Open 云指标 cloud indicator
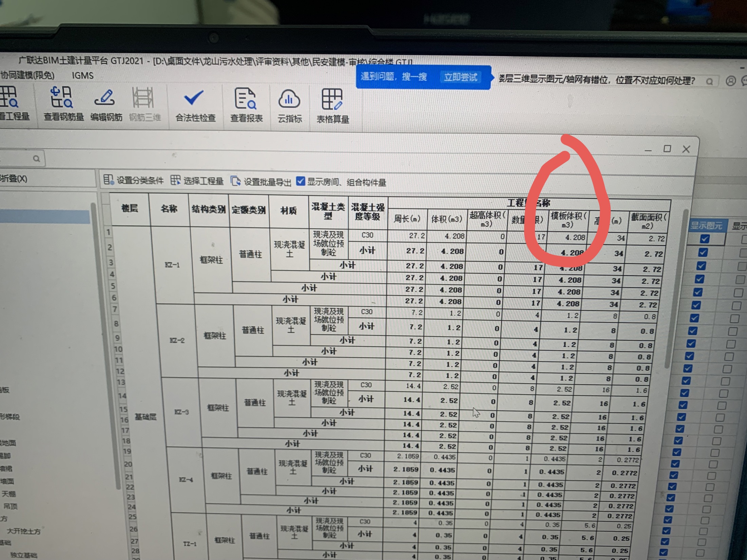 point(289,106)
